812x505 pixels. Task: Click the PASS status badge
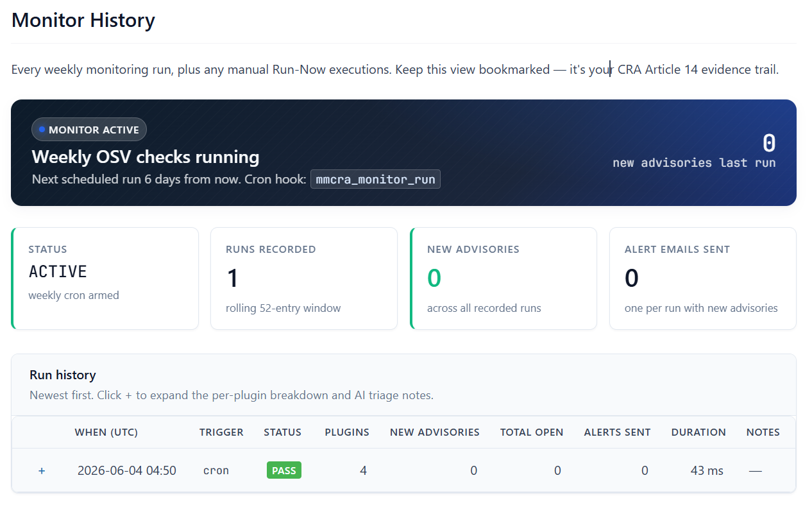click(x=284, y=470)
